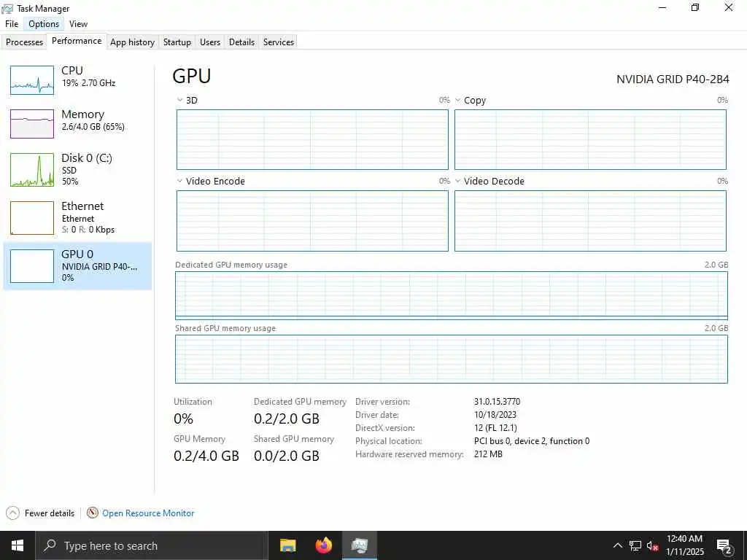This screenshot has width=747, height=560.
Task: Restore down the Task Manager window
Action: click(695, 8)
